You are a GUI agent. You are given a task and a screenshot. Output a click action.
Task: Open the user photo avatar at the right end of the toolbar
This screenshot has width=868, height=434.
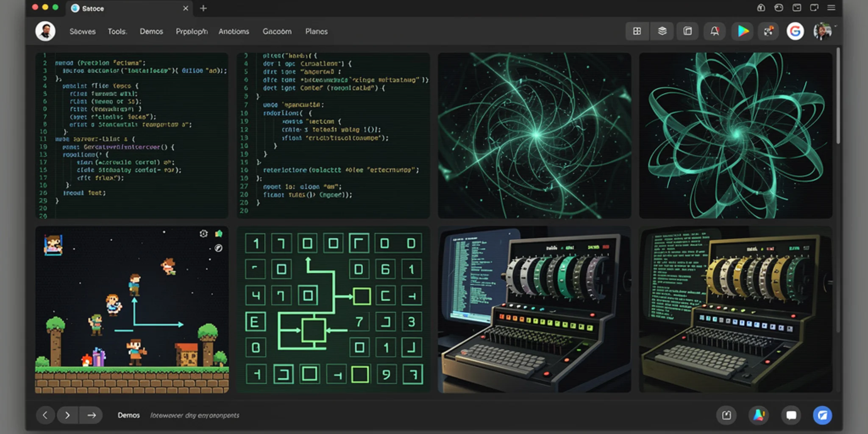coord(822,31)
